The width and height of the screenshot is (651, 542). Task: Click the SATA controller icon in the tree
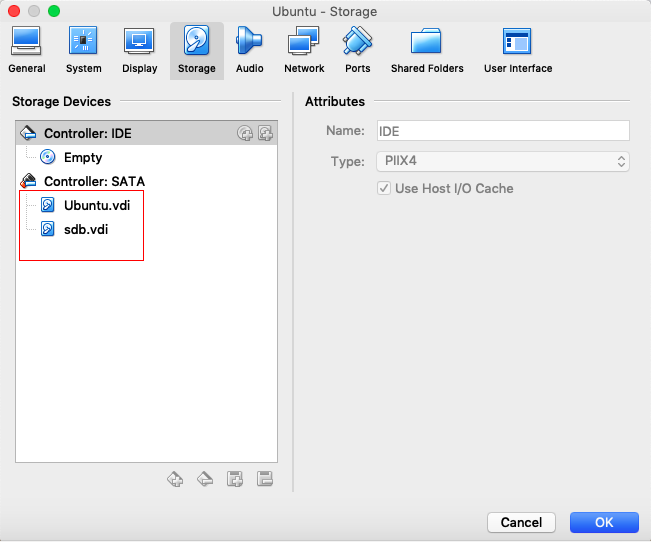pos(28,181)
